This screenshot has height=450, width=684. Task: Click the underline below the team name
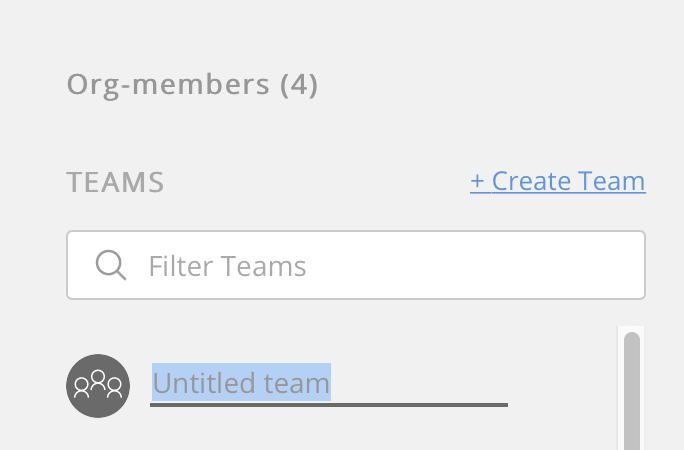point(328,405)
